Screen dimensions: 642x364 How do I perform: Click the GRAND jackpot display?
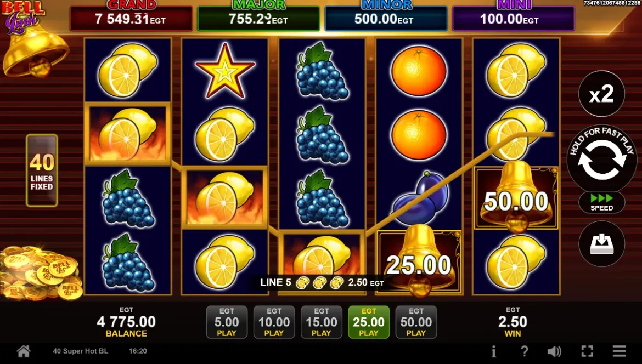tap(131, 15)
